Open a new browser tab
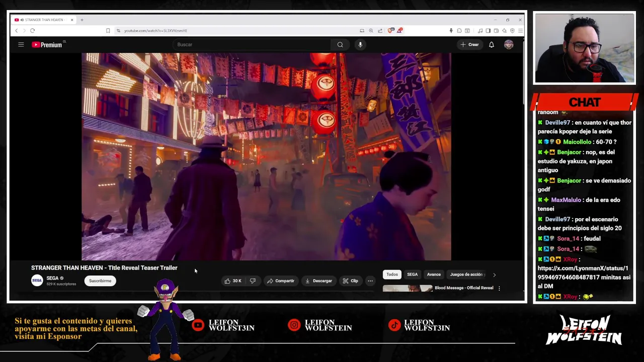This screenshot has height=362, width=644. 82,20
